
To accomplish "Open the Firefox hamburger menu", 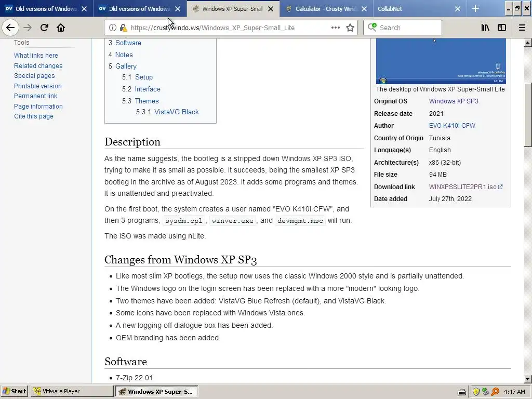I will (522, 28).
